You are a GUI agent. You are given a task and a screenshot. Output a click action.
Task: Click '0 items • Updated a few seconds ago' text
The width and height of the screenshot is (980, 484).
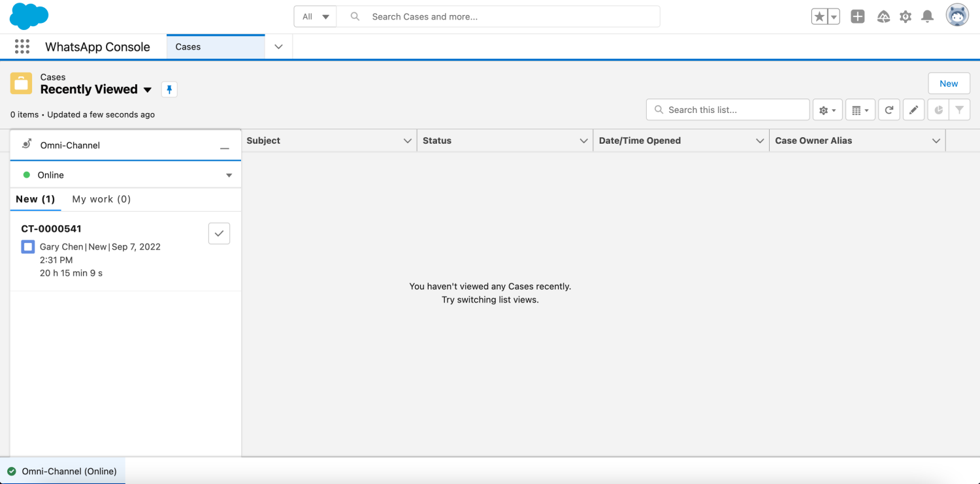82,114
